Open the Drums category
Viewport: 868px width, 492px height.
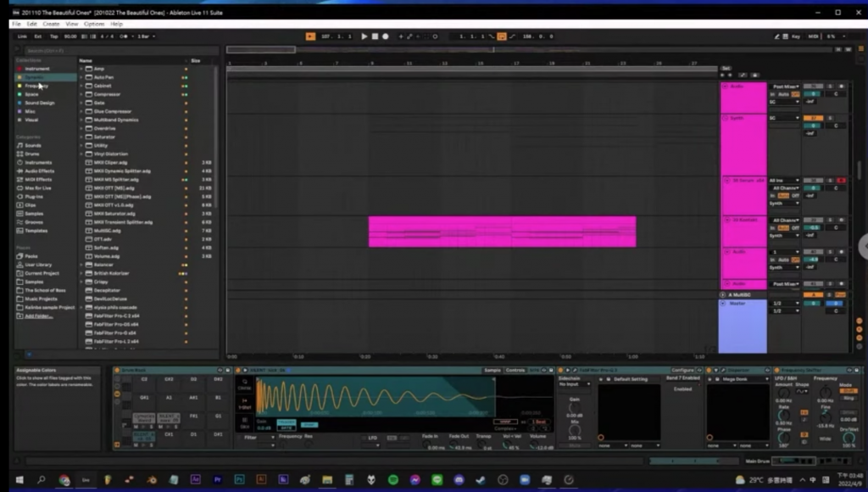(x=32, y=154)
